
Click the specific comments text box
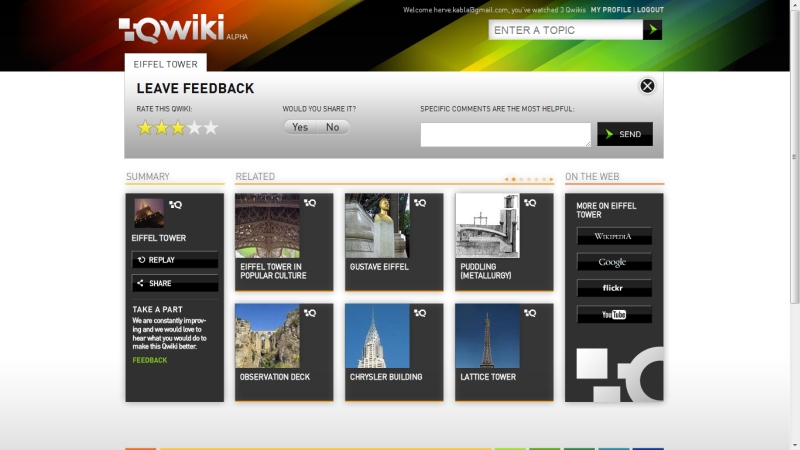(506, 135)
